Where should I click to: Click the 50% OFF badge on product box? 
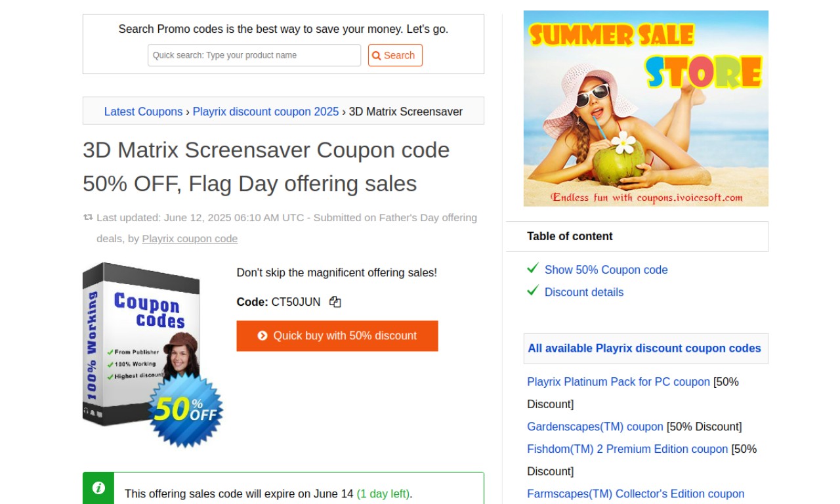(x=186, y=410)
